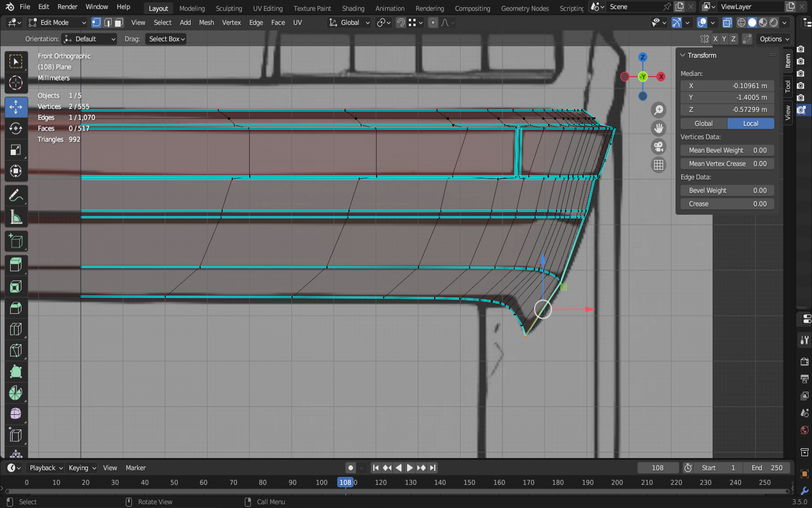Click the viewport zoom magnifier icon
The image size is (812, 508).
(x=659, y=110)
